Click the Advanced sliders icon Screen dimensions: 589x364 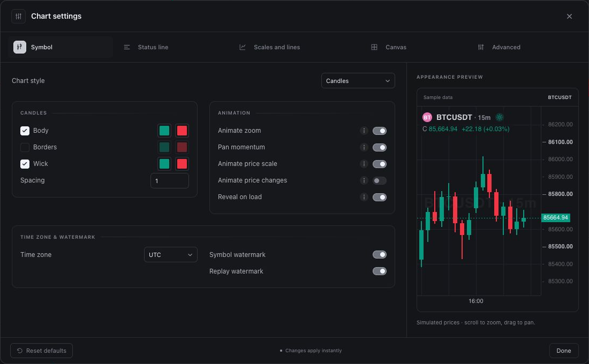481,47
